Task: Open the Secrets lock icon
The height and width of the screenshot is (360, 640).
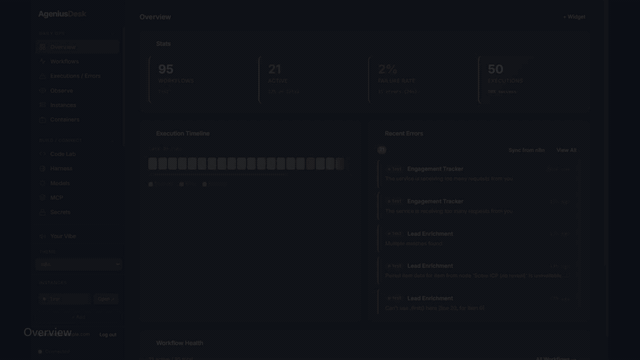Action: click(42, 212)
